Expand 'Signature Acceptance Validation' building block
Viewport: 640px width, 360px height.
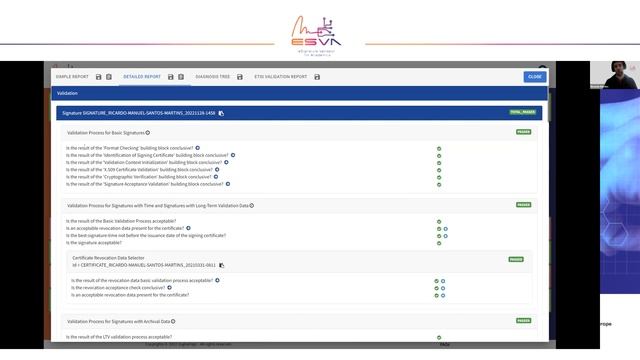click(228, 184)
